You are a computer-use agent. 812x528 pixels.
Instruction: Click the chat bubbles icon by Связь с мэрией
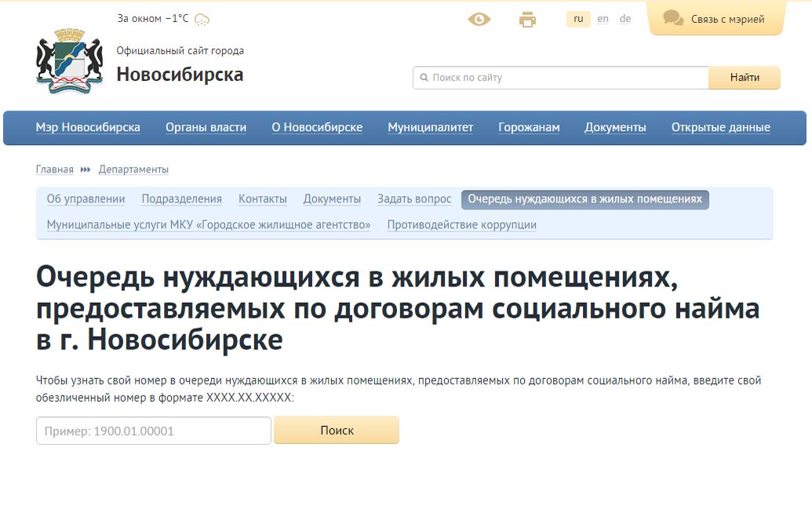(672, 19)
